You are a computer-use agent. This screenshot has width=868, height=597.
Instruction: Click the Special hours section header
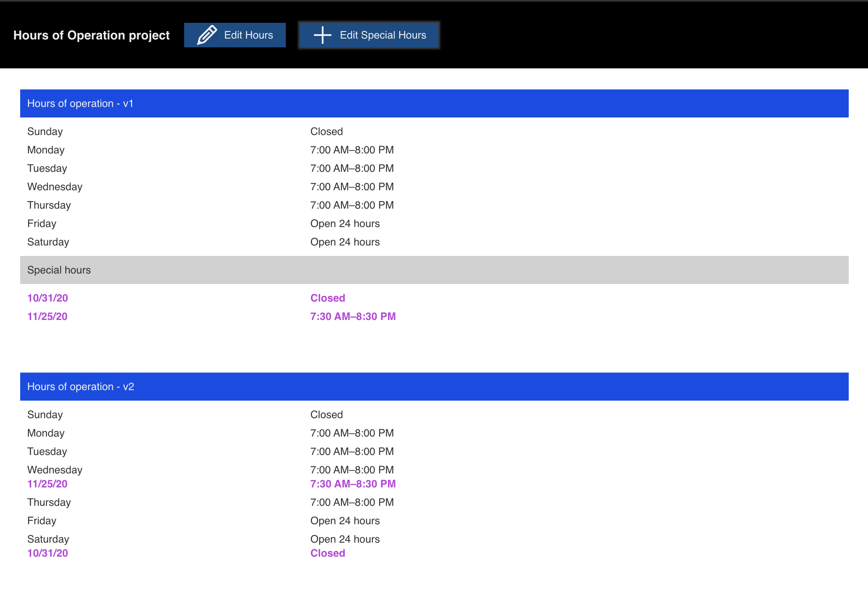[59, 270]
